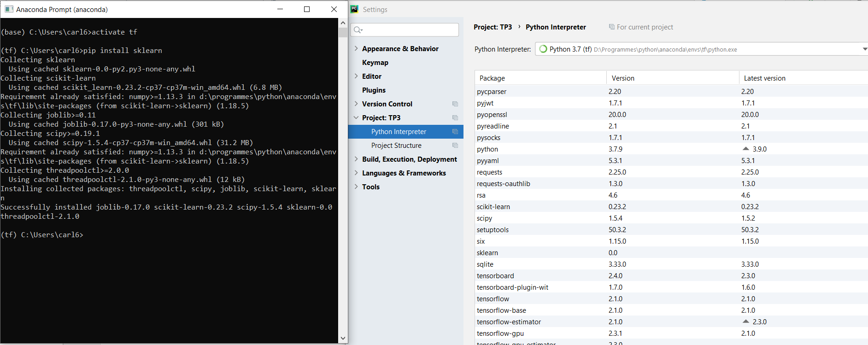Maximize the Anaconda Prompt window
This screenshot has width=868, height=345.
pos(307,9)
